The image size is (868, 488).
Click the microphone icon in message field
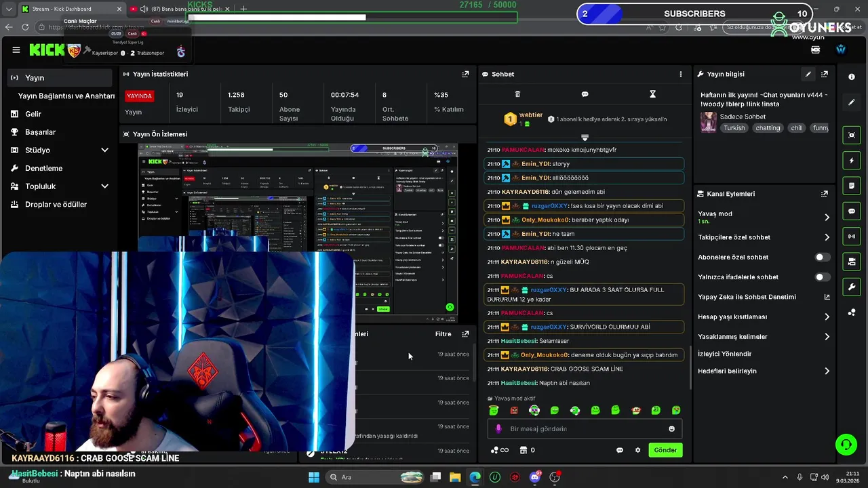pyautogui.click(x=498, y=428)
